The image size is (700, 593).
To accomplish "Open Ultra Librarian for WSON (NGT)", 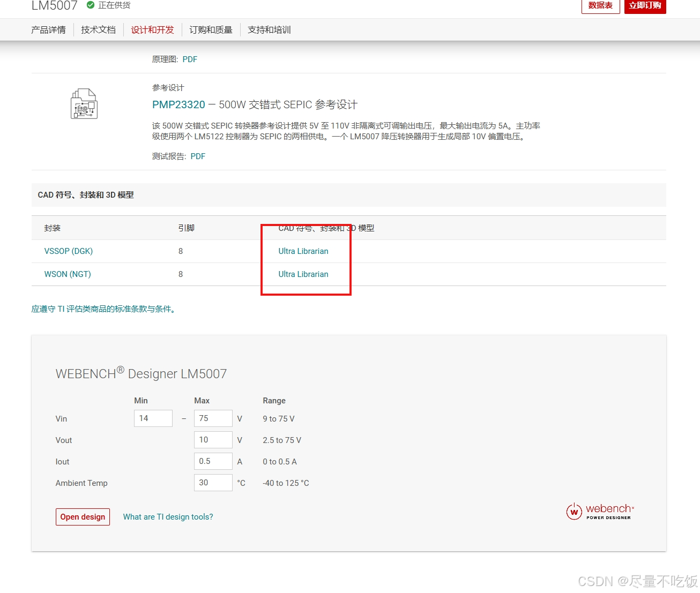I will [x=303, y=274].
